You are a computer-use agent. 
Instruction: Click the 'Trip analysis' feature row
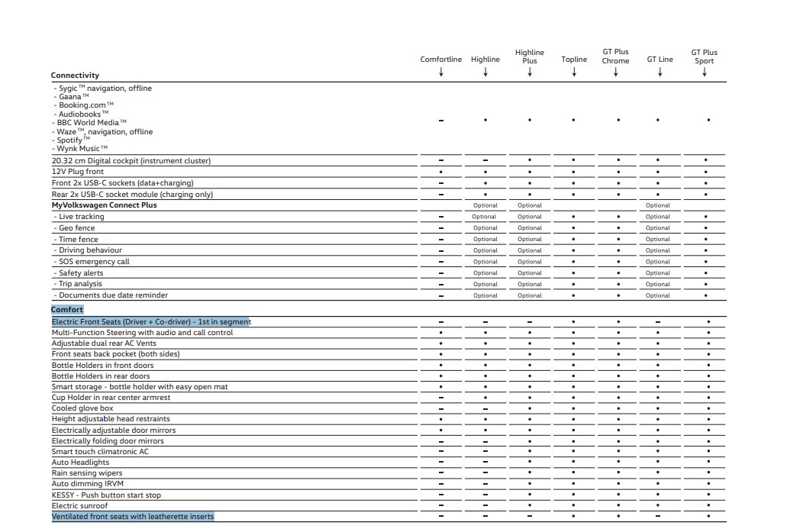[78, 284]
